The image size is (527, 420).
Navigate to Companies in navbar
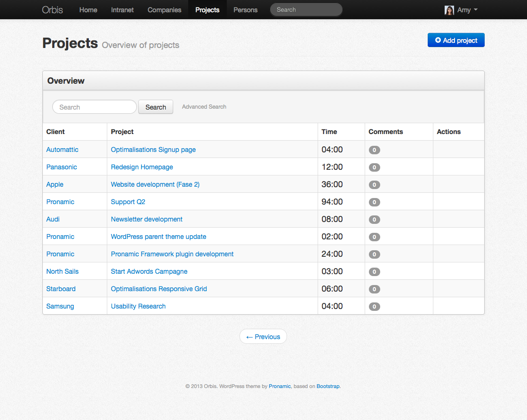click(x=164, y=10)
